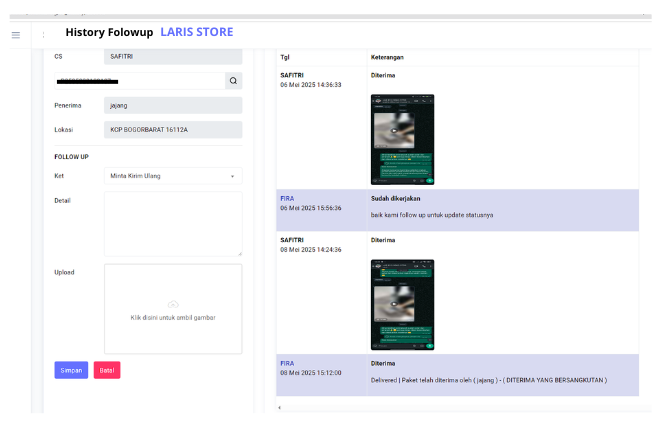The width and height of the screenshot is (660, 432).
Task: Click the Lokasi field KOP BOGORBARAT
Action: point(172,130)
